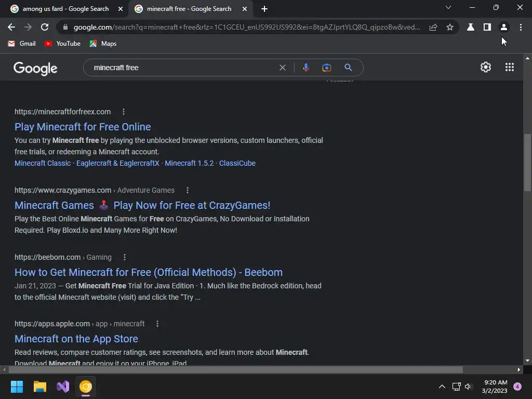The width and height of the screenshot is (532, 399).
Task: Open Minecraft Classic sitelink
Action: click(x=43, y=163)
